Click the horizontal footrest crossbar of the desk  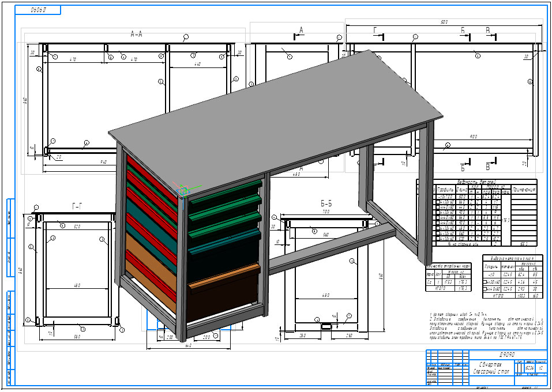333,249
